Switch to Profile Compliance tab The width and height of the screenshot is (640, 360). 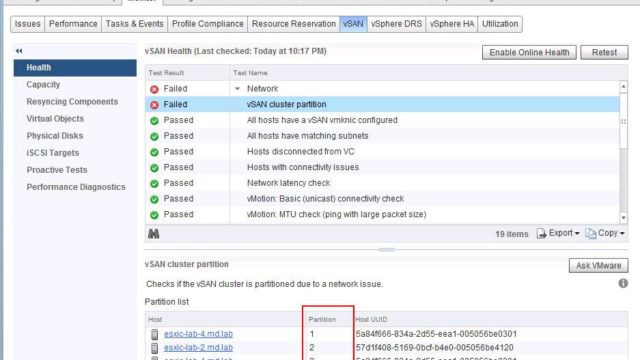pyautogui.click(x=207, y=24)
